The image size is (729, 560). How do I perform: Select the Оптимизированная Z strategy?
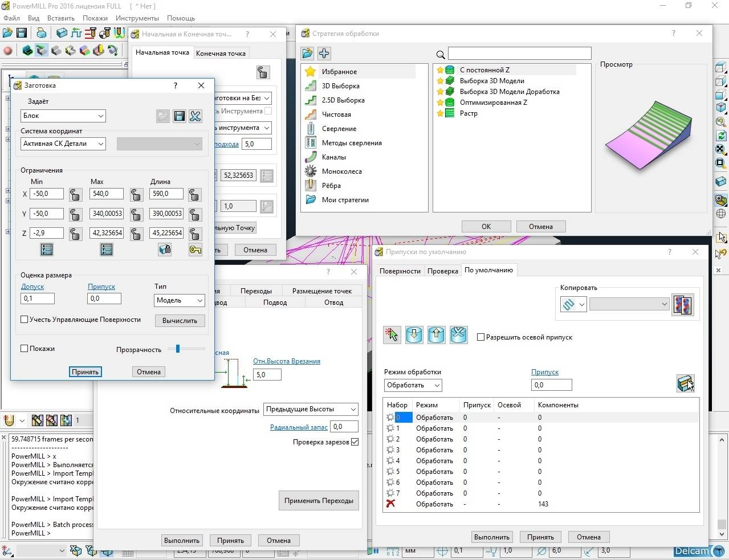click(493, 103)
